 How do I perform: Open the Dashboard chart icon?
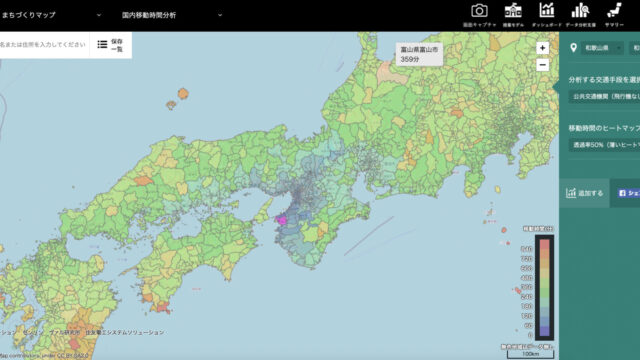coord(547,11)
